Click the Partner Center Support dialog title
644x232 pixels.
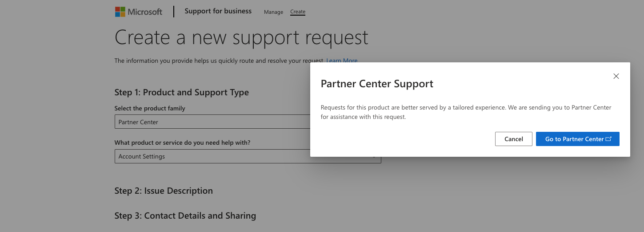(x=377, y=84)
